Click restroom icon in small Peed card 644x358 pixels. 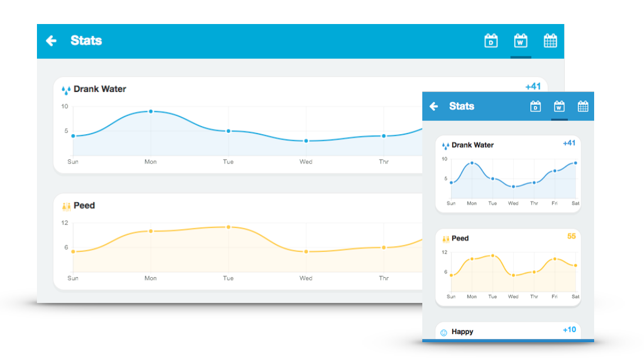click(x=446, y=239)
